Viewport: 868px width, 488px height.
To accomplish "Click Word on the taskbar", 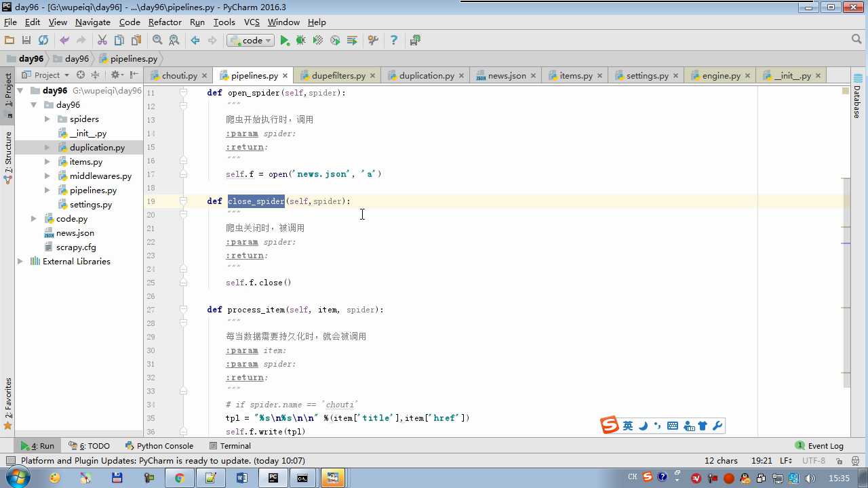I will click(x=241, y=478).
